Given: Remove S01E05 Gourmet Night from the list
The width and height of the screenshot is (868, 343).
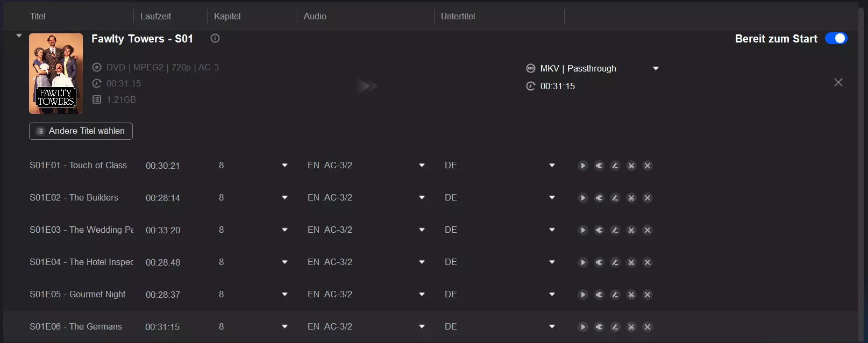Looking at the screenshot, I should pyautogui.click(x=647, y=295).
